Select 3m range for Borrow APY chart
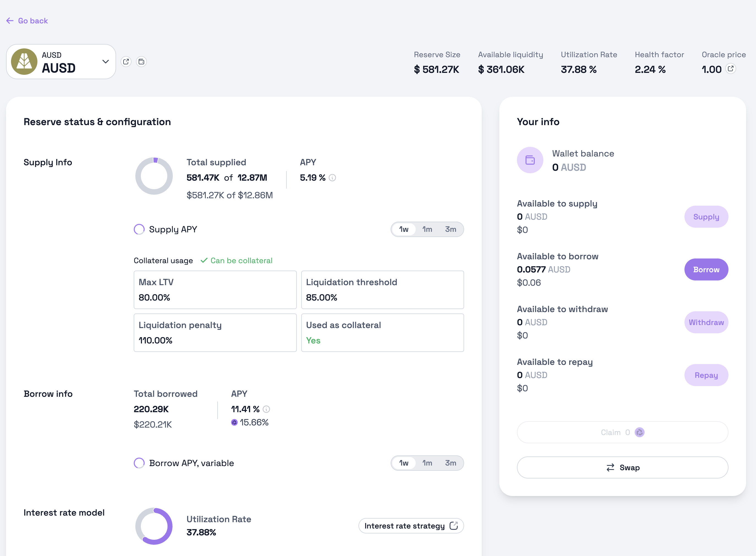 [451, 463]
